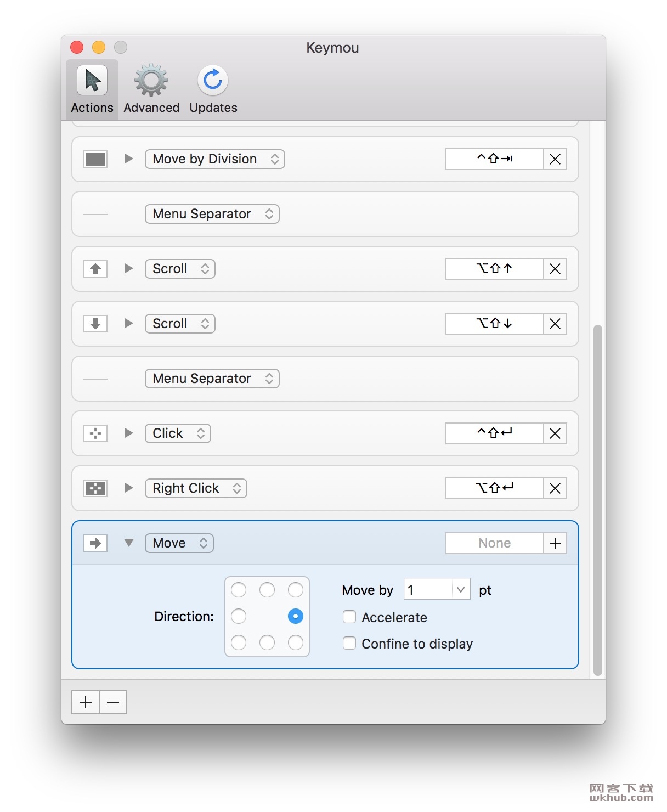667x812 pixels.
Task: Enable the Accelerate checkbox
Action: (349, 617)
